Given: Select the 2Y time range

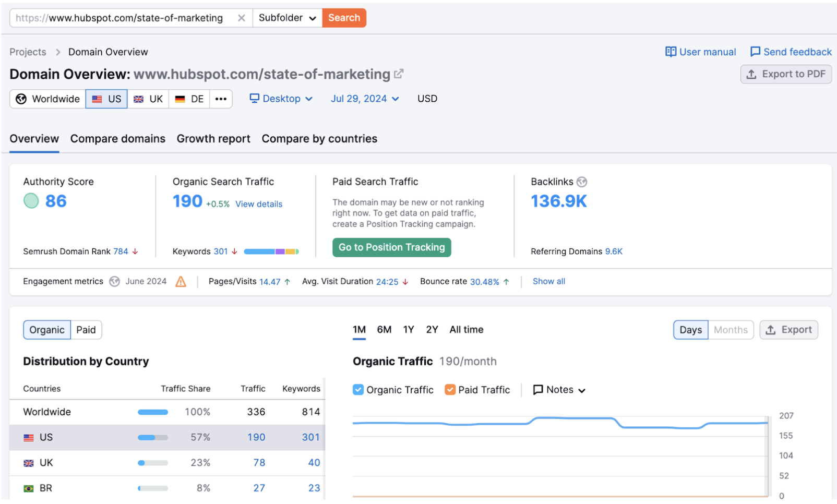Looking at the screenshot, I should (x=432, y=330).
